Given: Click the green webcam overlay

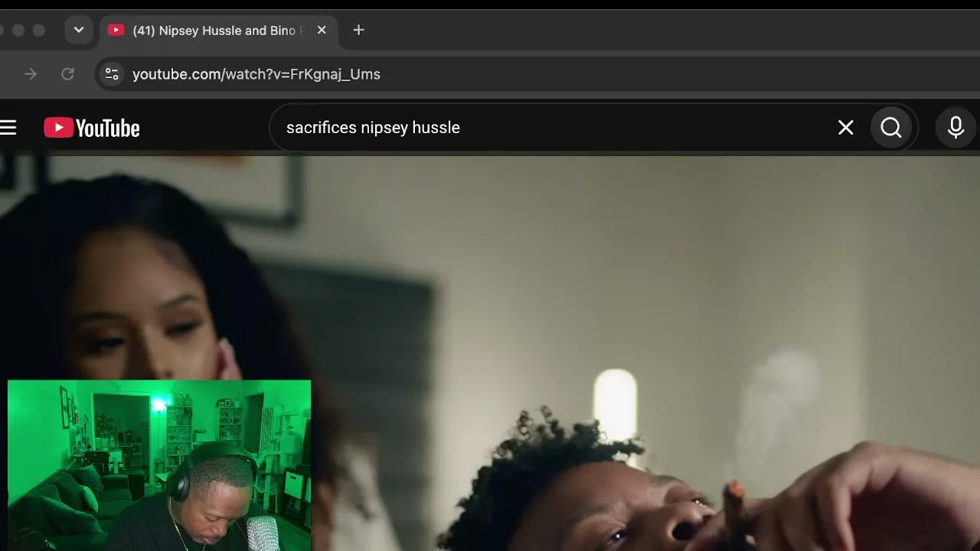Looking at the screenshot, I should pyautogui.click(x=159, y=465).
